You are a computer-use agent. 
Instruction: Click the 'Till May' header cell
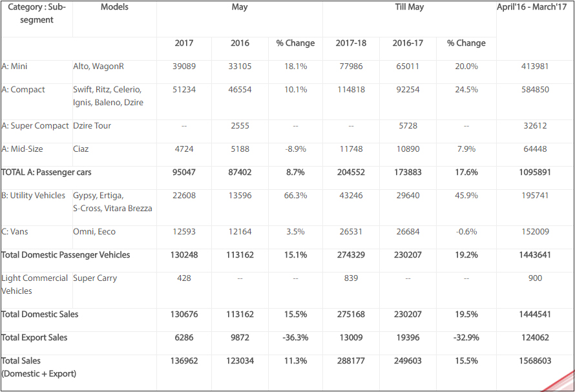point(409,8)
